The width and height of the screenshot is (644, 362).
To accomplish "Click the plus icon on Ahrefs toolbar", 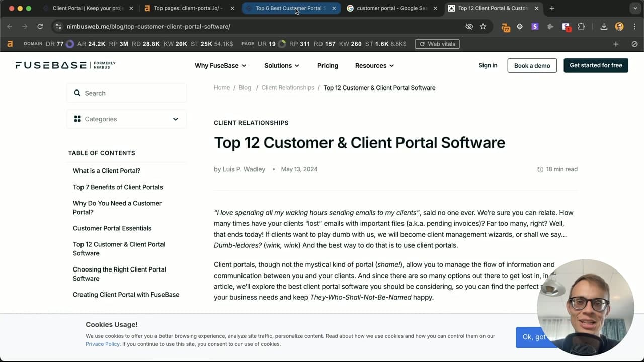I will (616, 44).
